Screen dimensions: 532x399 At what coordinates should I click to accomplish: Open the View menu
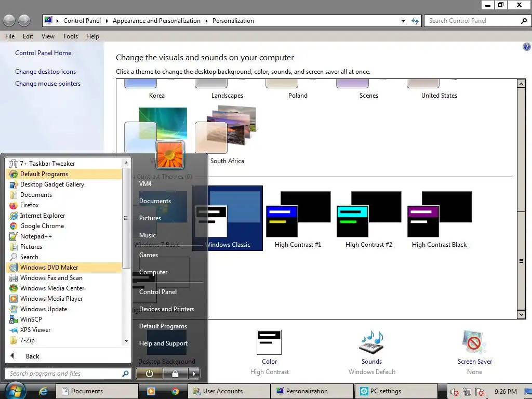coord(48,36)
